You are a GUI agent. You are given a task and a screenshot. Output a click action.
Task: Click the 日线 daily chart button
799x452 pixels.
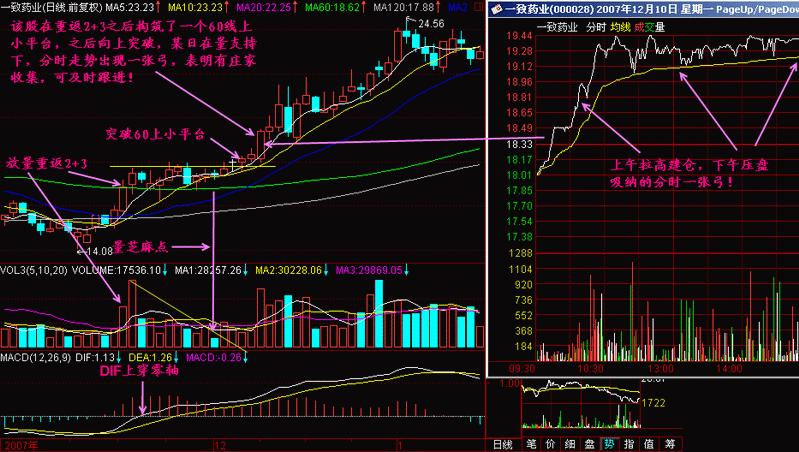click(x=503, y=444)
